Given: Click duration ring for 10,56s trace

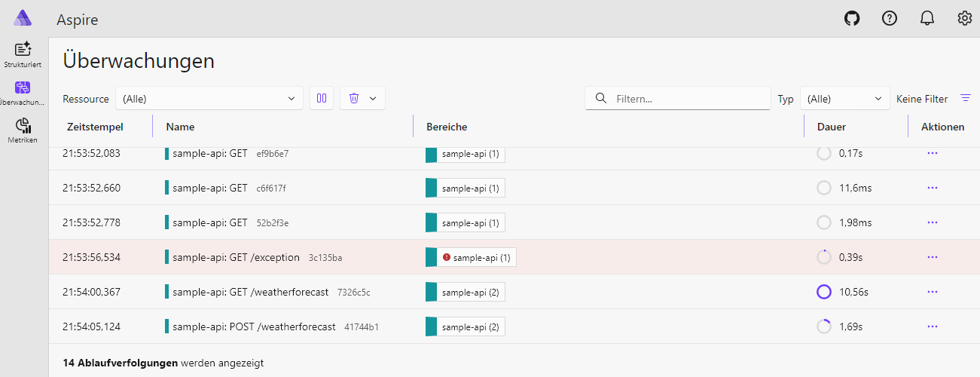Looking at the screenshot, I should click(824, 292).
